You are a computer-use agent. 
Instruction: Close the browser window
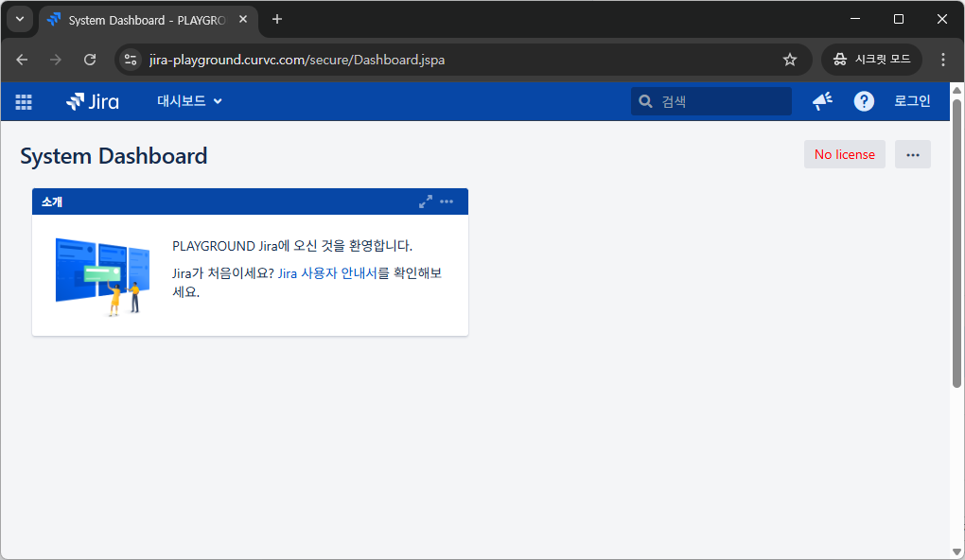click(941, 19)
